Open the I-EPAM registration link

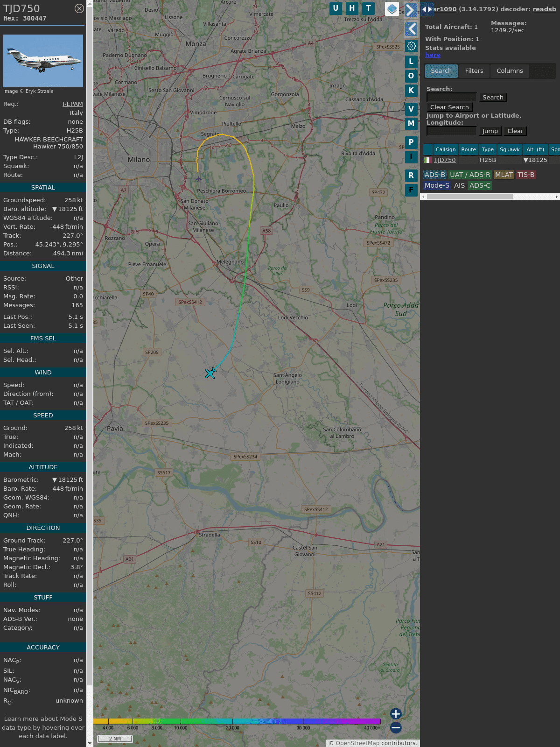pyautogui.click(x=73, y=104)
